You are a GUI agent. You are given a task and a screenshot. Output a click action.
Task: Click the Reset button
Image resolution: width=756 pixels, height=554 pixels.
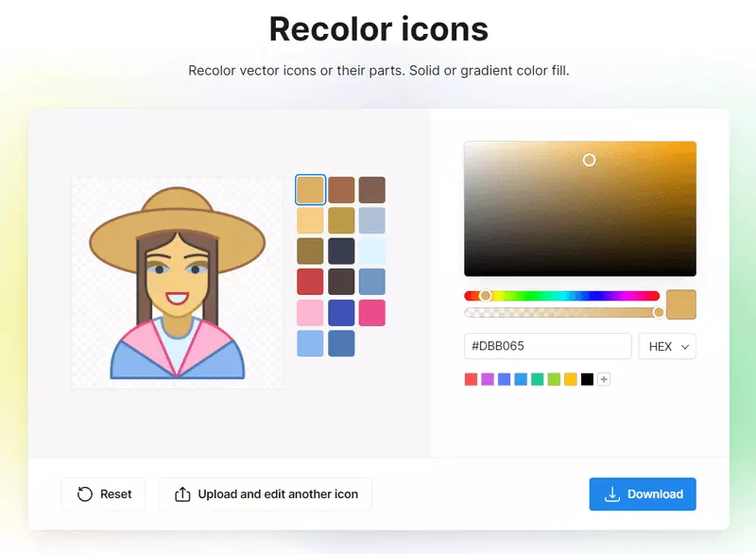[x=104, y=494]
